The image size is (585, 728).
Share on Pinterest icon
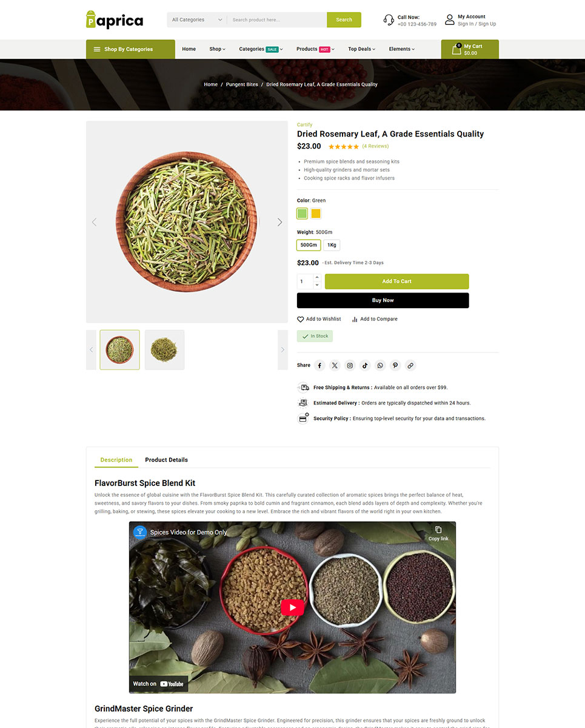point(395,365)
